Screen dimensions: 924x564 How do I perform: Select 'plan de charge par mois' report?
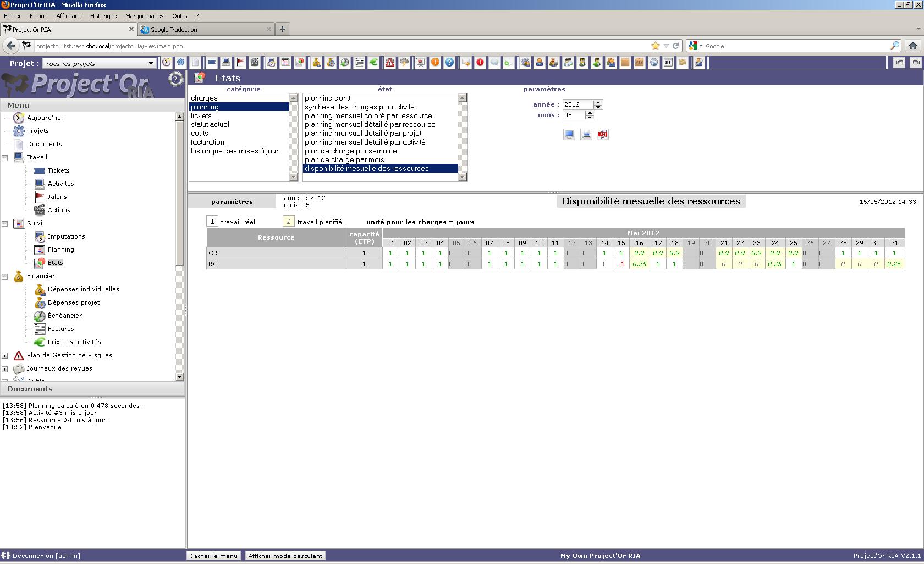coord(344,160)
